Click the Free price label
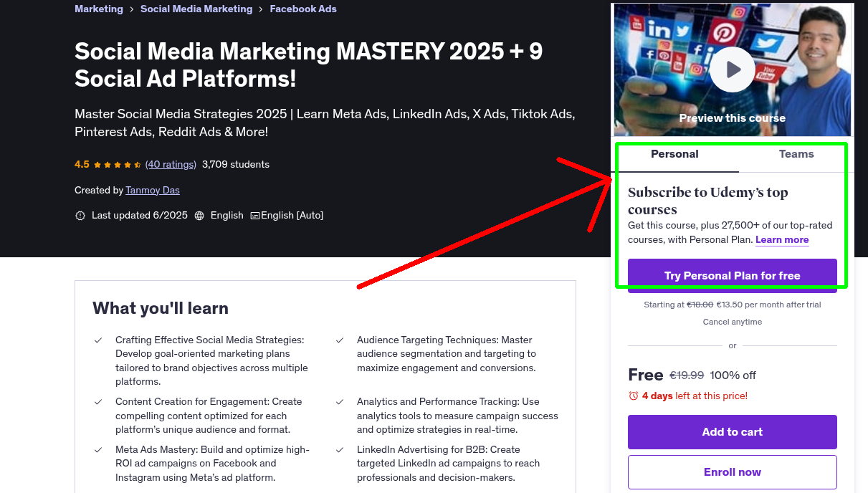 (x=646, y=375)
